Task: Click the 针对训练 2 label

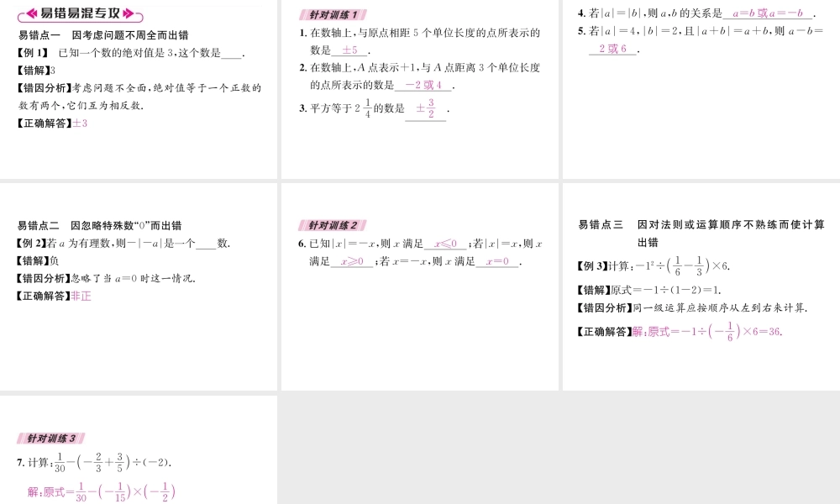Action: point(333,225)
